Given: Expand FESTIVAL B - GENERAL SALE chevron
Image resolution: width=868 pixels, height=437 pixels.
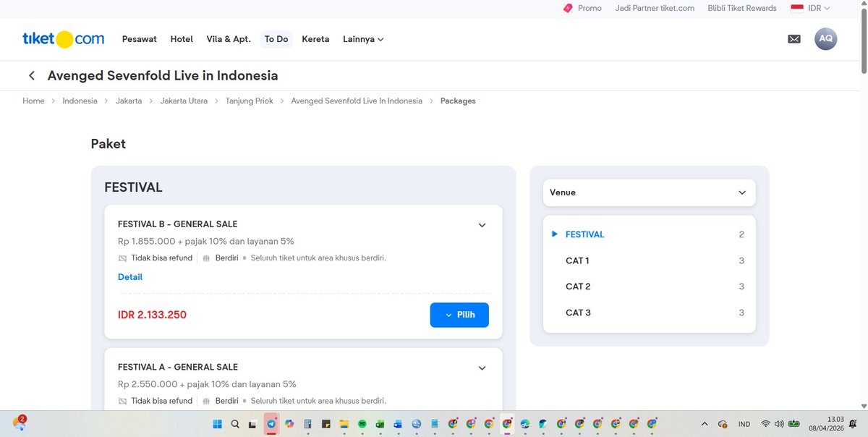Looking at the screenshot, I should pos(482,225).
